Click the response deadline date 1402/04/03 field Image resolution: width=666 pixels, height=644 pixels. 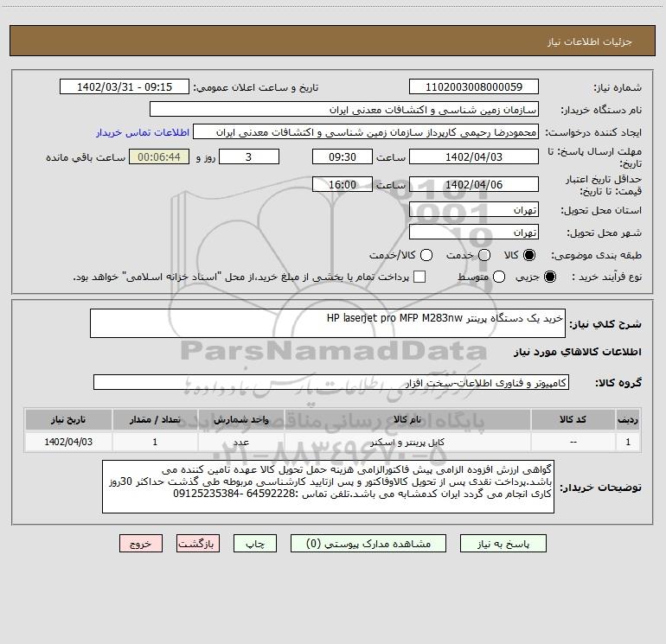pos(474,157)
